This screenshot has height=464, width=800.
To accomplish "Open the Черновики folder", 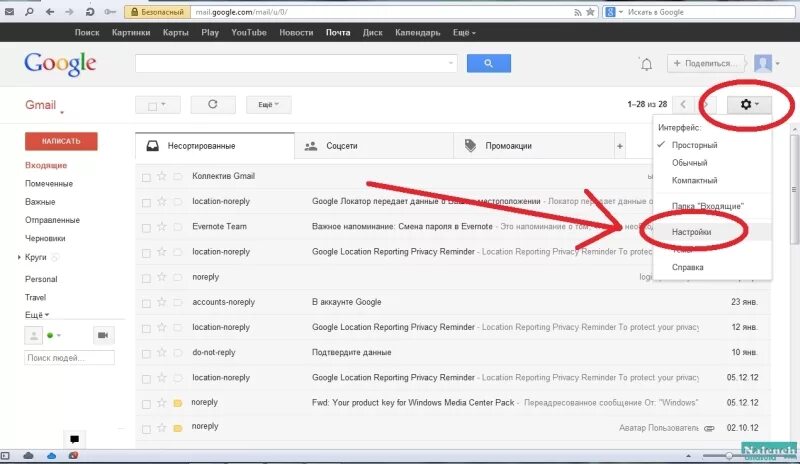I will 45,238.
